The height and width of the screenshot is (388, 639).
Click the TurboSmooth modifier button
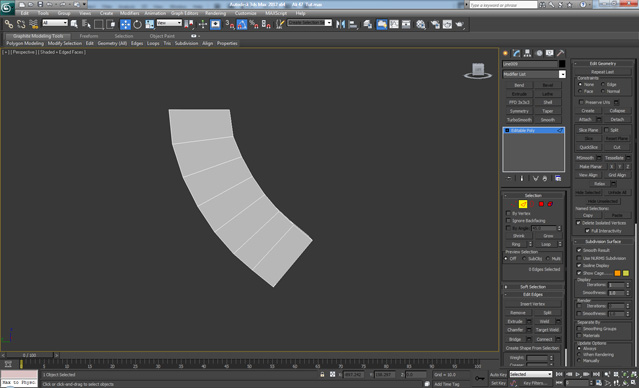pos(519,120)
